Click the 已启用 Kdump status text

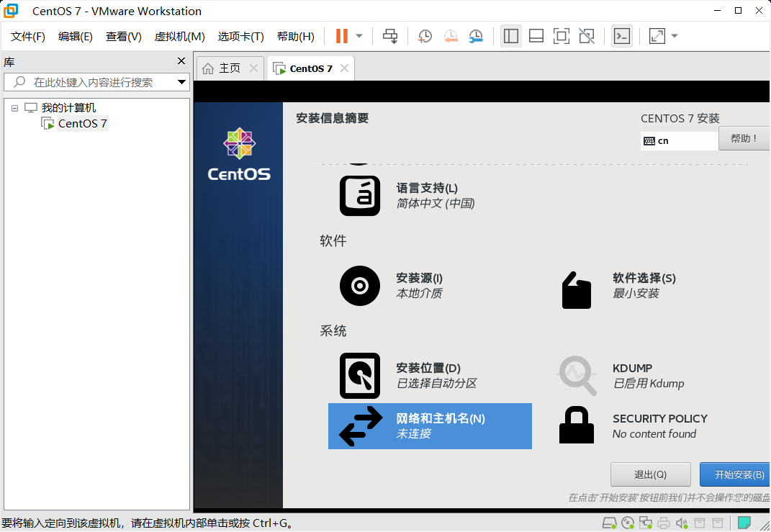pos(649,384)
